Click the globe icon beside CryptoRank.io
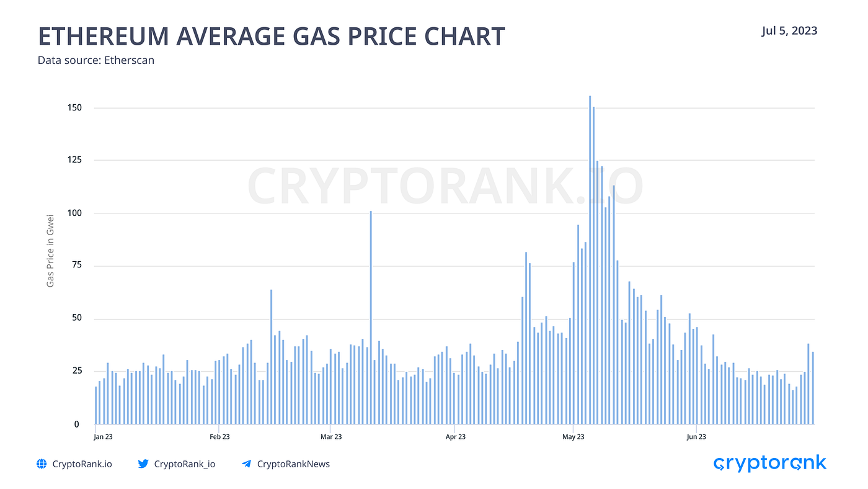The image size is (868, 489). pyautogui.click(x=42, y=464)
